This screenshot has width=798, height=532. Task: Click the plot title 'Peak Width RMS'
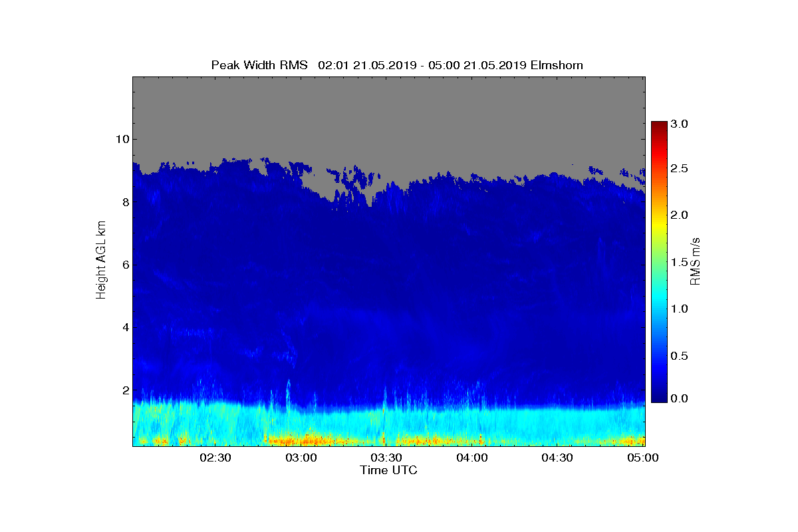point(259,65)
